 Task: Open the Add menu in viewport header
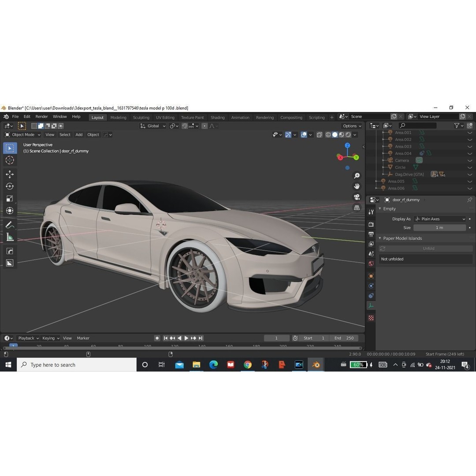pos(79,134)
